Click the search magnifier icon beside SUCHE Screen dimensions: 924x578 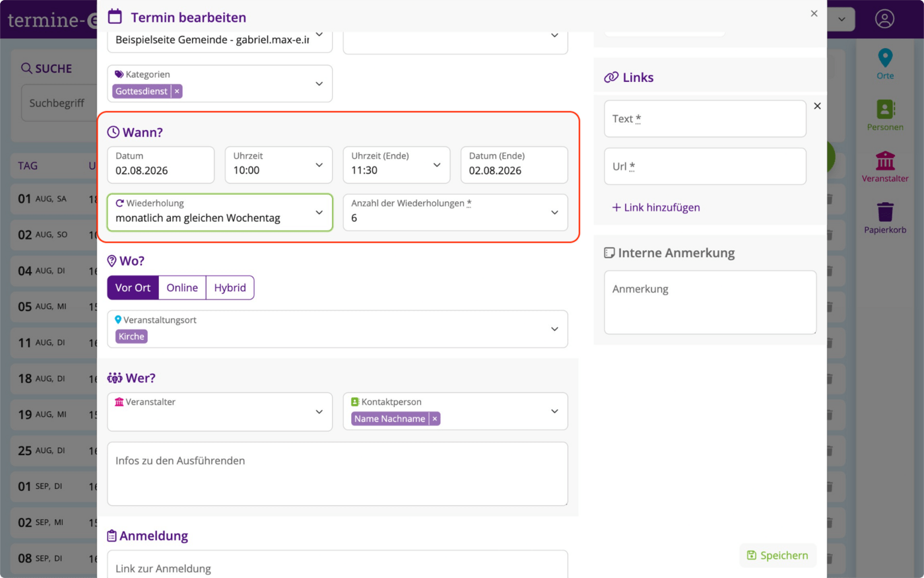coord(26,68)
